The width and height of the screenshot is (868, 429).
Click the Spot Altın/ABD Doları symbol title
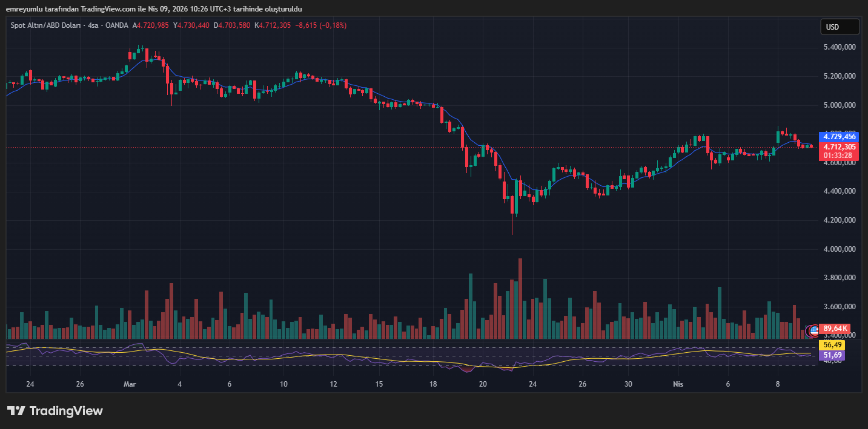tap(46, 25)
